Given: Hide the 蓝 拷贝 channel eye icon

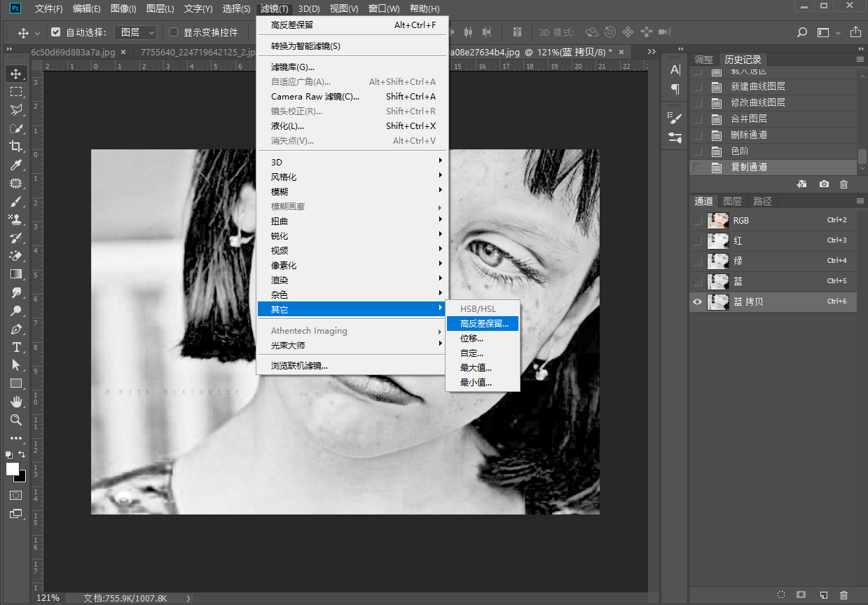Looking at the screenshot, I should 697,302.
